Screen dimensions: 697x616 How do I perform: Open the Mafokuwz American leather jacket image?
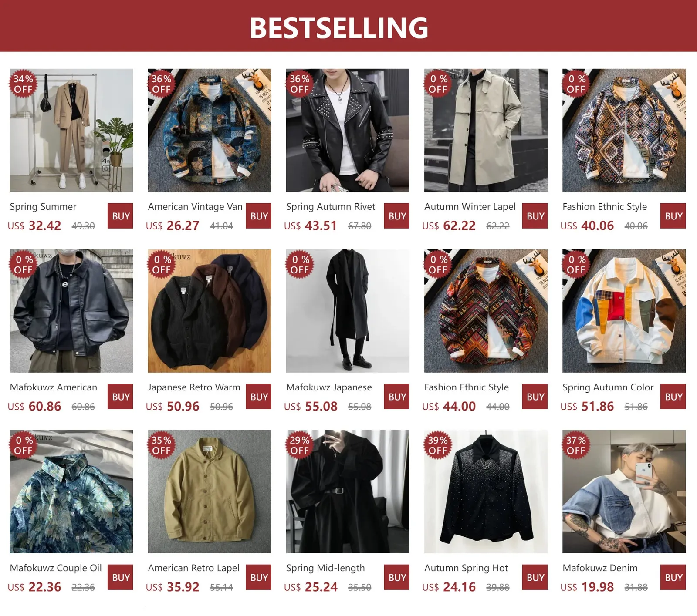coord(71,311)
